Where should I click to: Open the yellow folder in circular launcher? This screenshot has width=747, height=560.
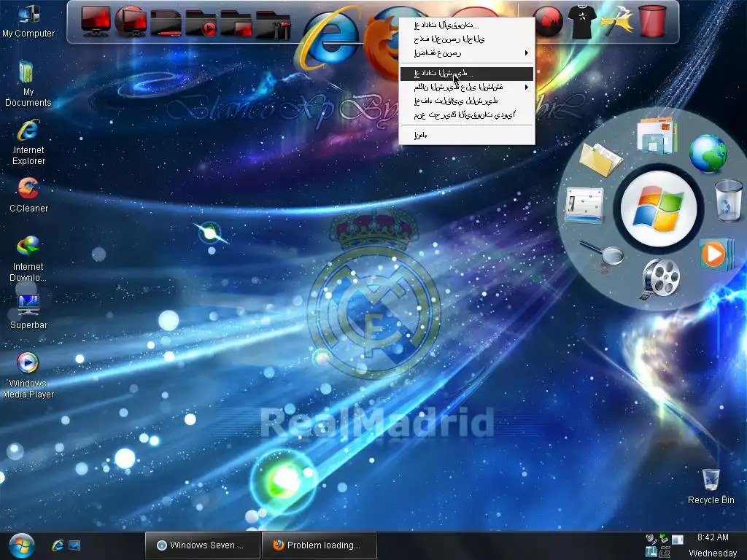pyautogui.click(x=600, y=160)
